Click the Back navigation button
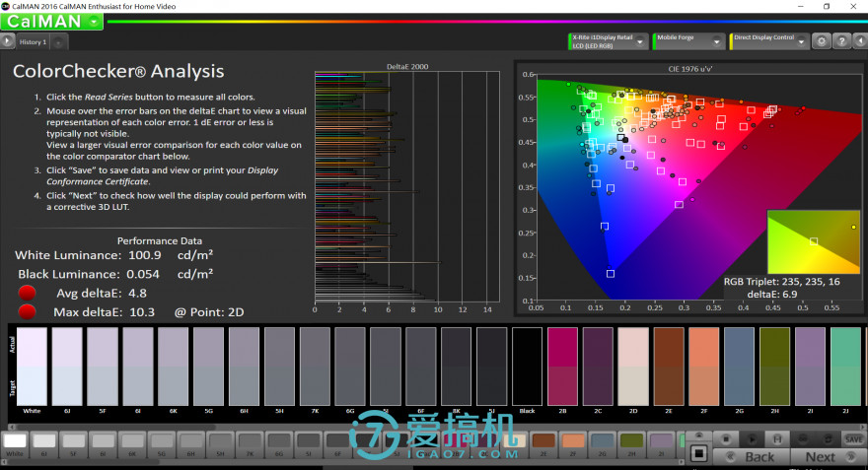Image resolution: width=868 pixels, height=470 pixels. (x=758, y=456)
